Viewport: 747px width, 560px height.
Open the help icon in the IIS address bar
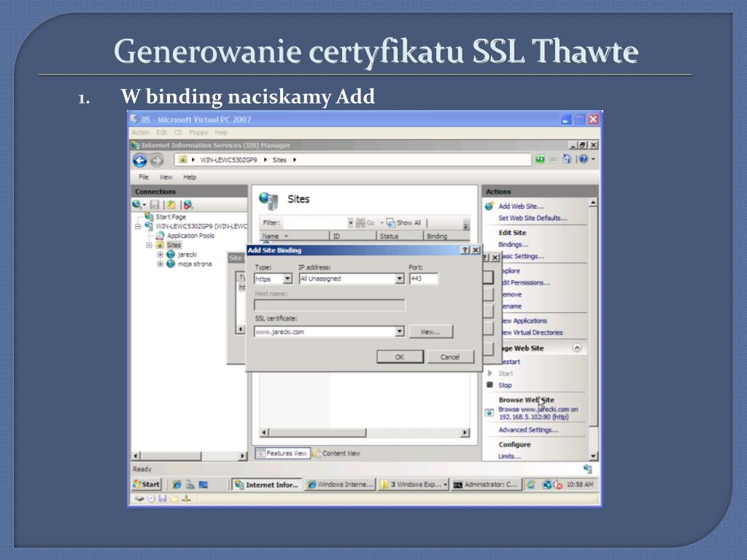click(583, 159)
